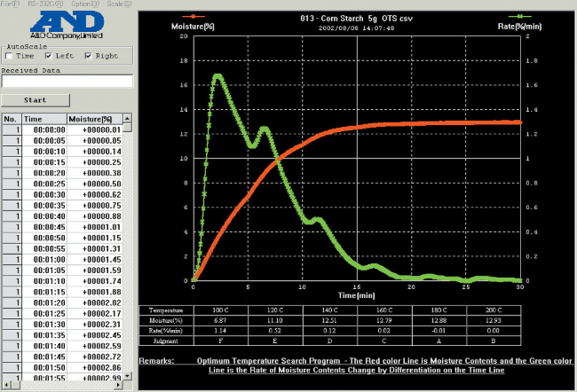Viewport: 577px width, 392px height.
Task: Open the Scale menu
Action: 119,4
